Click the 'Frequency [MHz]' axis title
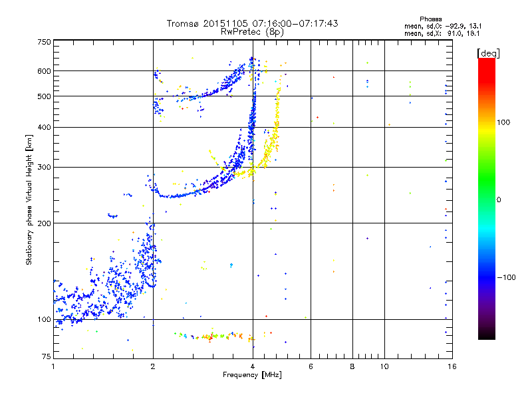Image resolution: width=532 pixels, height=399 pixels. point(252,375)
